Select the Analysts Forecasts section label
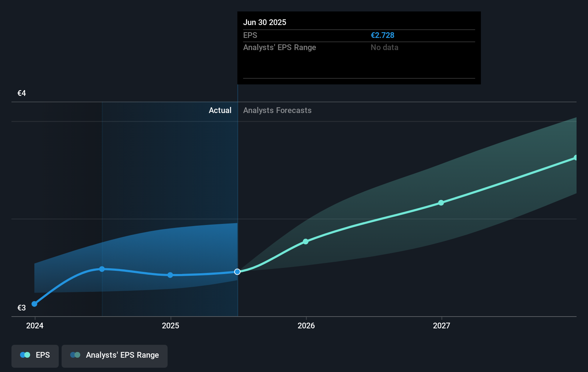Screen dimensions: 588x372 [277, 111]
